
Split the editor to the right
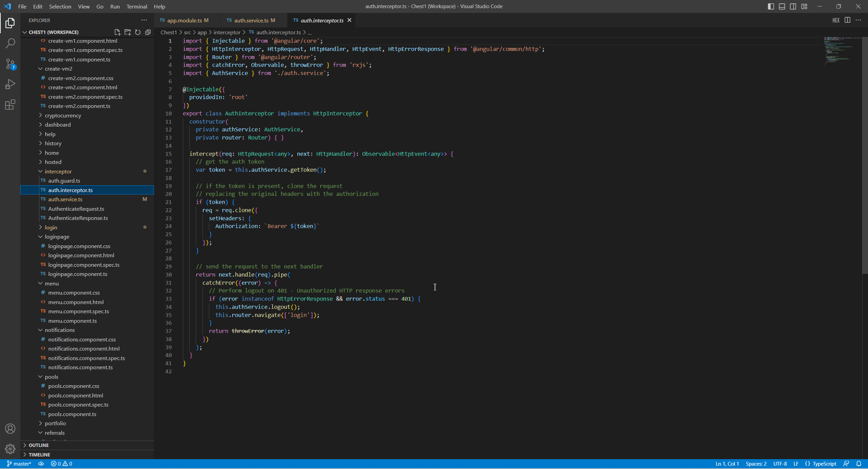[x=847, y=20]
